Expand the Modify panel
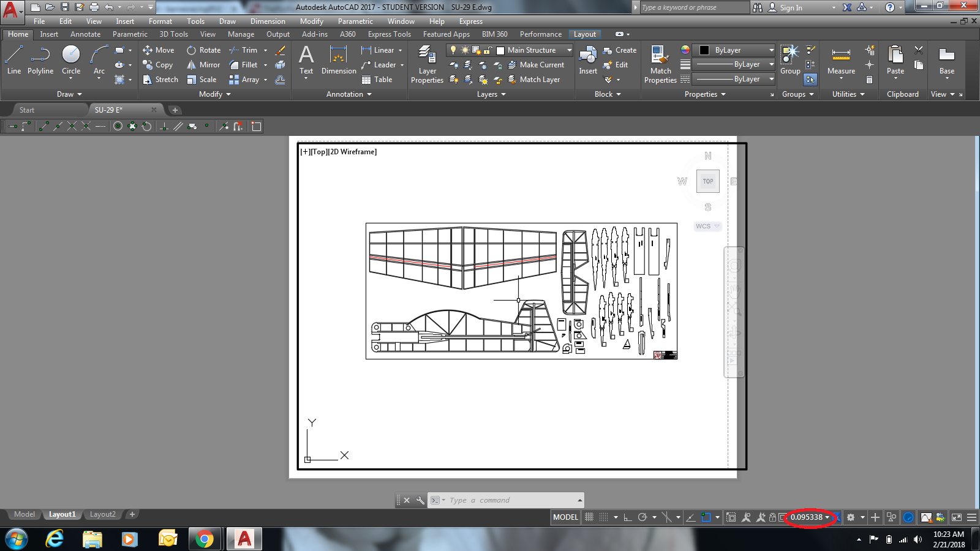The width and height of the screenshot is (980, 551). click(x=215, y=94)
